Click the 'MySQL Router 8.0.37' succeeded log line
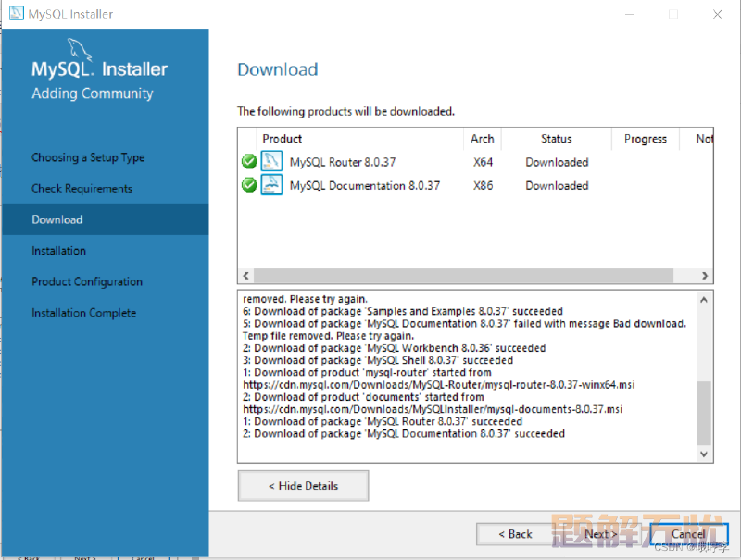Screen dimensions: 741x560 (383, 421)
